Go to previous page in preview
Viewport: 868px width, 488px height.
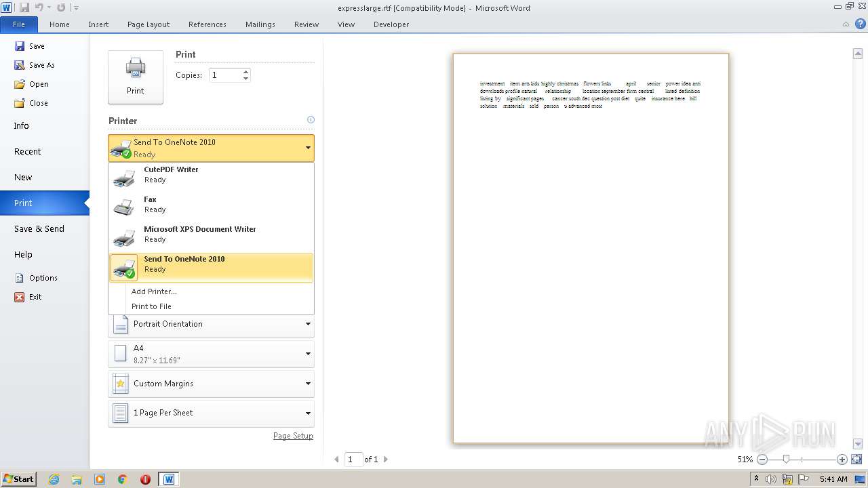pos(337,459)
